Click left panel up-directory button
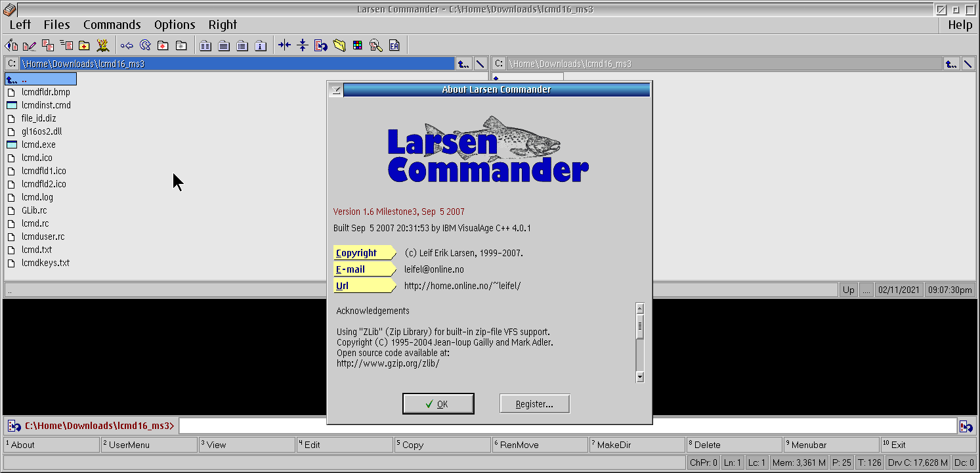Image resolution: width=980 pixels, height=473 pixels. tap(463, 64)
